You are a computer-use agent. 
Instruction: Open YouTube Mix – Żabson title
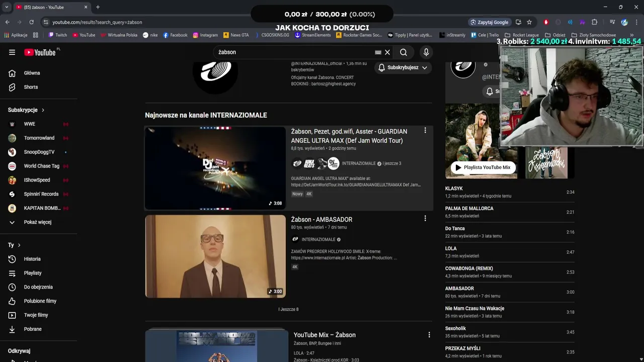pos(325,335)
